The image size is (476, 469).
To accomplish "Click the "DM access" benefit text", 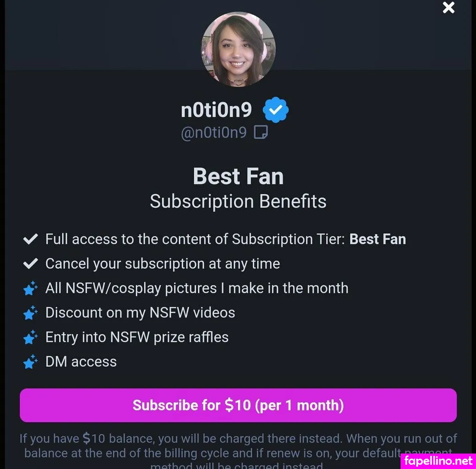I will (81, 362).
